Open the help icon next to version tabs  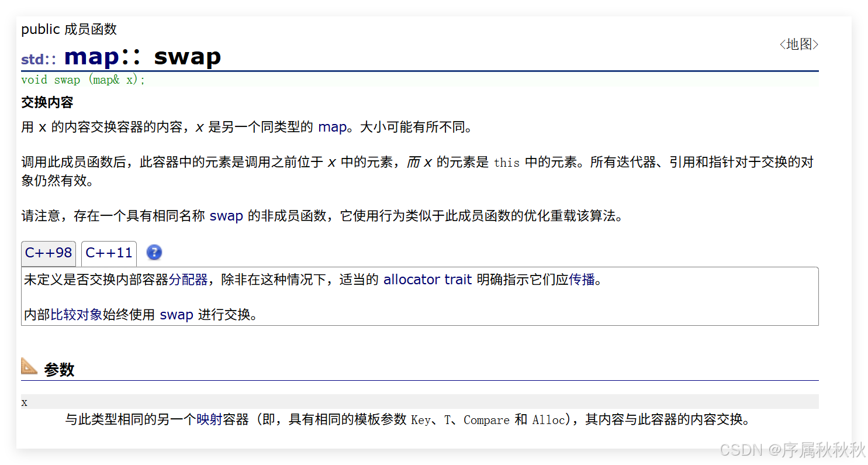154,252
